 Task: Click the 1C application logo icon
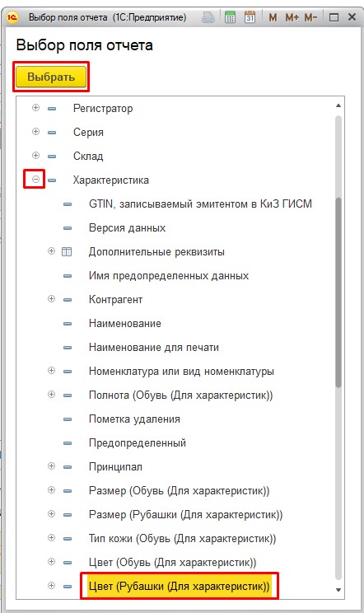(13, 17)
